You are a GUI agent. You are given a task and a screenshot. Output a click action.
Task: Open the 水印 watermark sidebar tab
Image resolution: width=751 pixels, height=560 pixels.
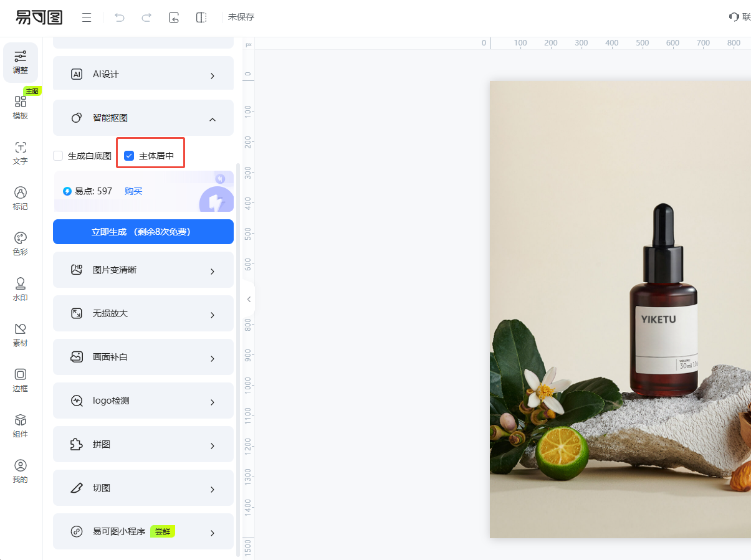pyautogui.click(x=21, y=290)
